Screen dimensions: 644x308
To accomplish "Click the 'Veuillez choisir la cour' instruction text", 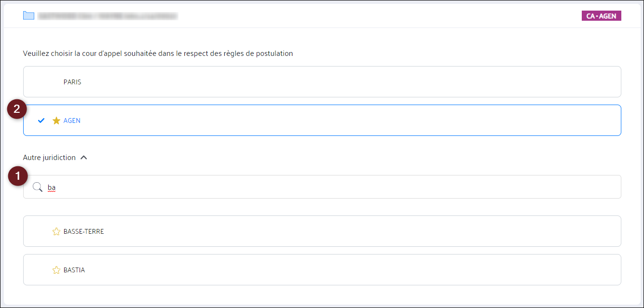I will tap(158, 54).
